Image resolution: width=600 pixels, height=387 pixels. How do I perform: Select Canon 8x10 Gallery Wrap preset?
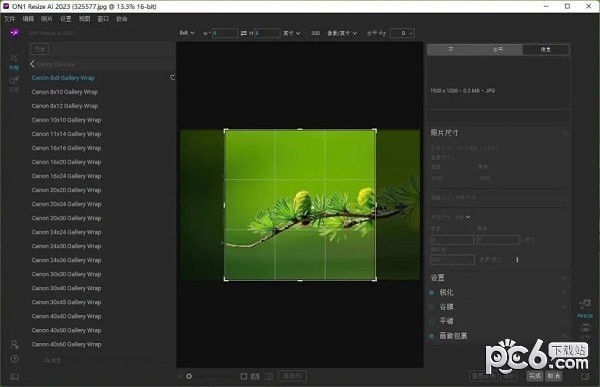(x=65, y=92)
